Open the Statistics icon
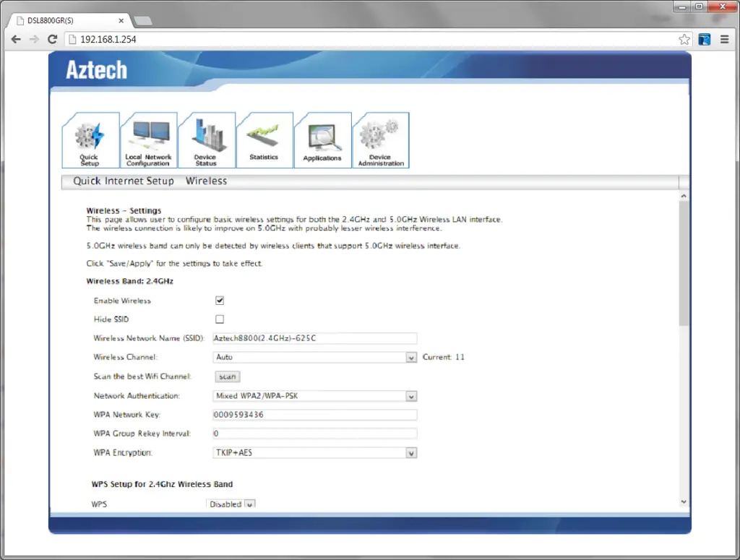Image resolution: width=740 pixels, height=560 pixels. pos(264,140)
